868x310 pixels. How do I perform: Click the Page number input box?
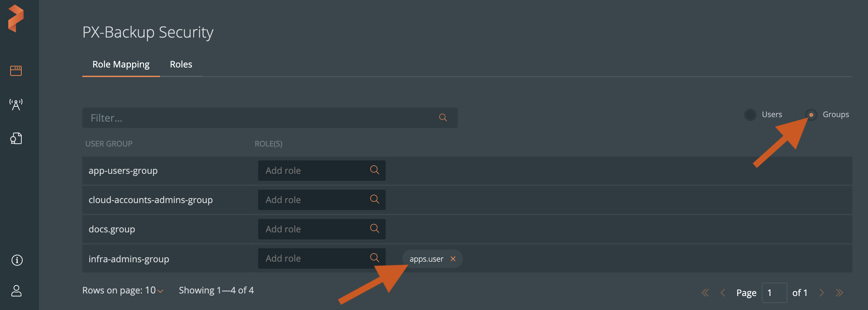tap(774, 292)
